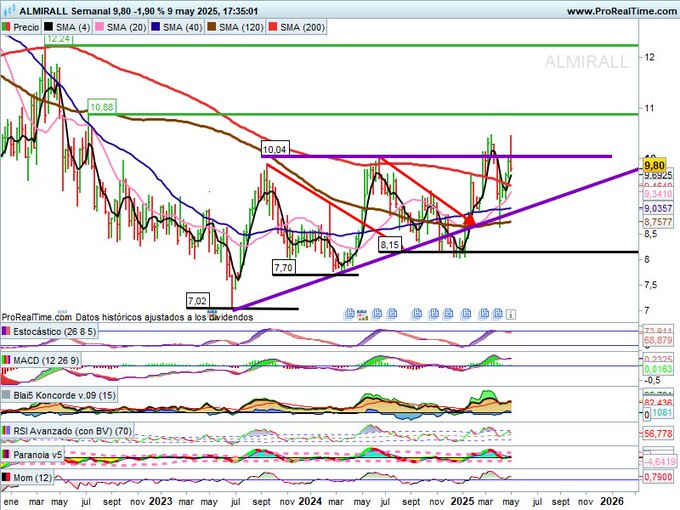680x510 pixels.
Task: Select the 7,02 low level label
Action: pos(197,300)
